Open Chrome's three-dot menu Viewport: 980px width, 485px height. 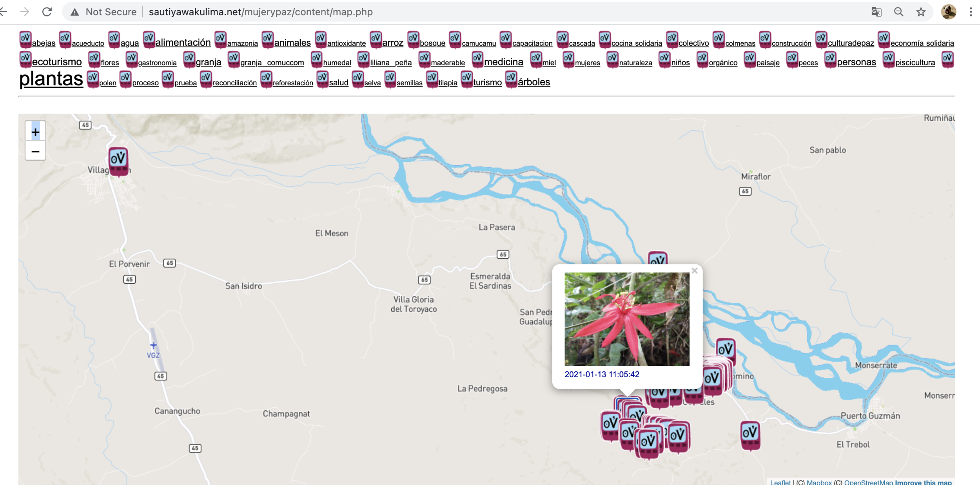pos(971,12)
